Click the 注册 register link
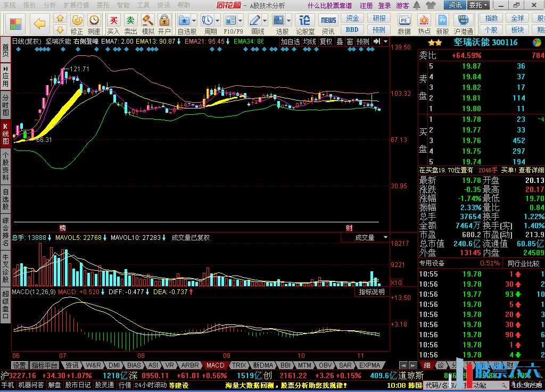Viewport: 545px width, 392px height. tap(366, 5)
